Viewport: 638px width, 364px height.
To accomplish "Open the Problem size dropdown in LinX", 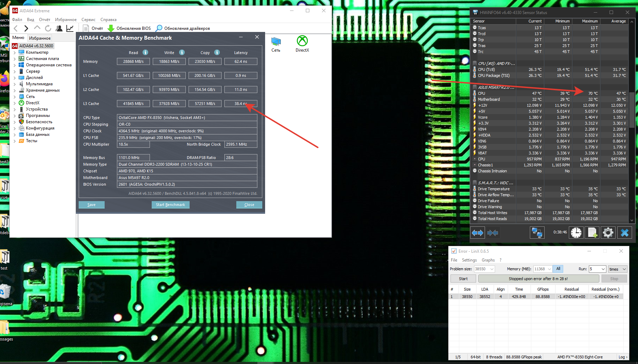I will click(x=492, y=269).
